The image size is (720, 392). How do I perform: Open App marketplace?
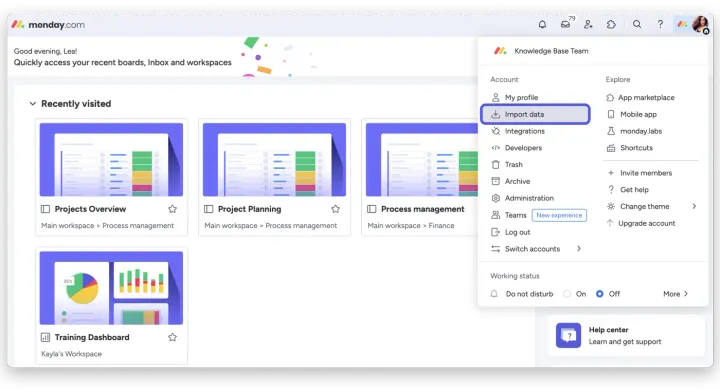click(640, 97)
